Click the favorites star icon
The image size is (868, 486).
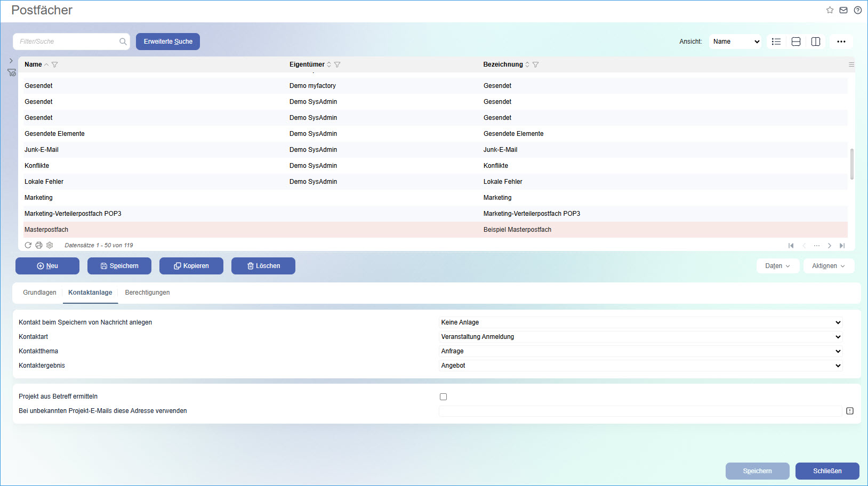(x=830, y=10)
